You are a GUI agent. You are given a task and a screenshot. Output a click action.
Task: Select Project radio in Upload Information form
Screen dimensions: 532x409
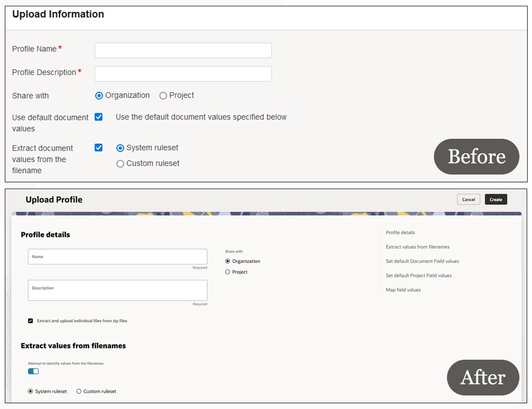(x=163, y=96)
